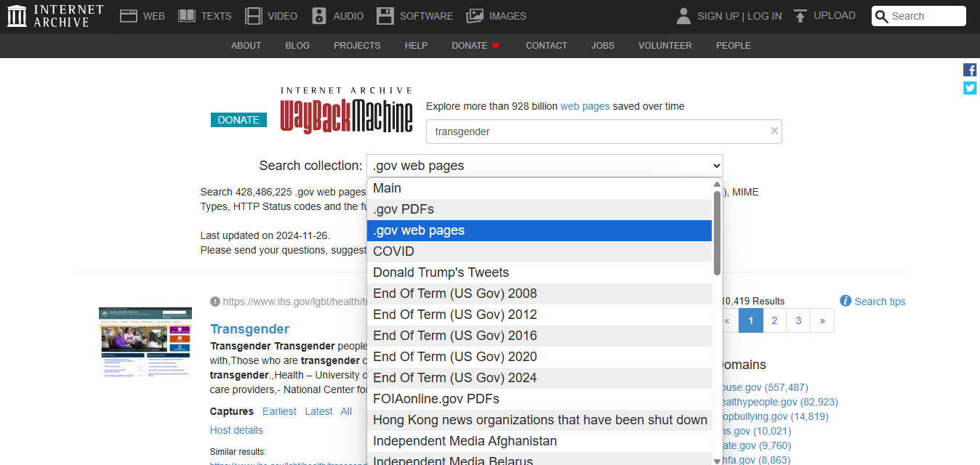Click the 'Earliest' capture link
The width and height of the screenshot is (980, 465).
coord(279,411)
